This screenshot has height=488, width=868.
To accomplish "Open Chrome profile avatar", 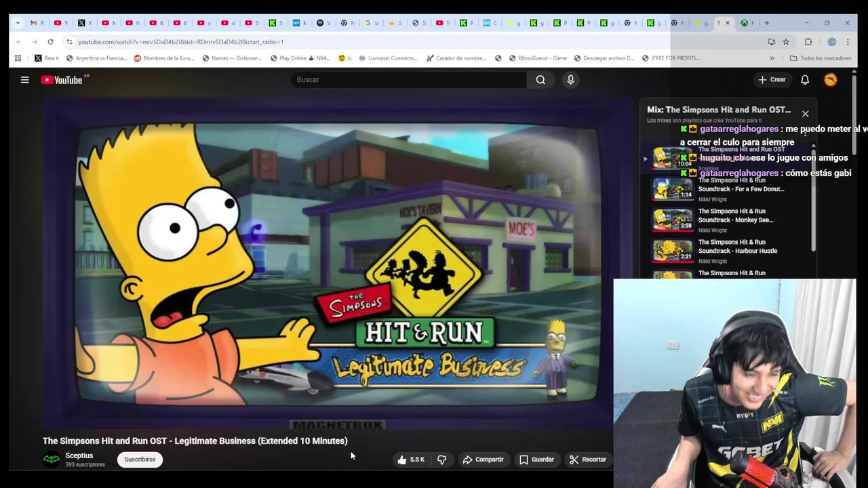I will 832,41.
